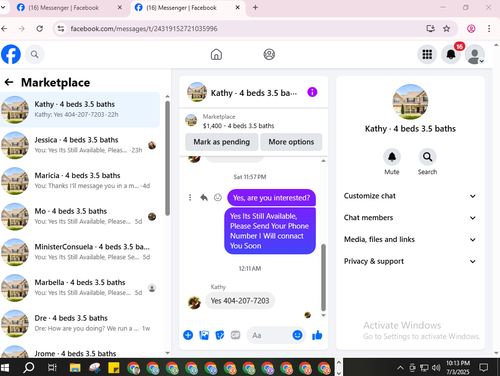The height and width of the screenshot is (376, 500).
Task: Click the volume icon in system tray
Action: 436,368
